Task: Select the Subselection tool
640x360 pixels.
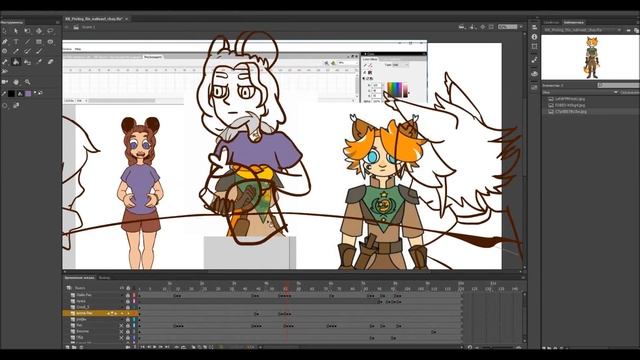Action: pyautogui.click(x=16, y=31)
